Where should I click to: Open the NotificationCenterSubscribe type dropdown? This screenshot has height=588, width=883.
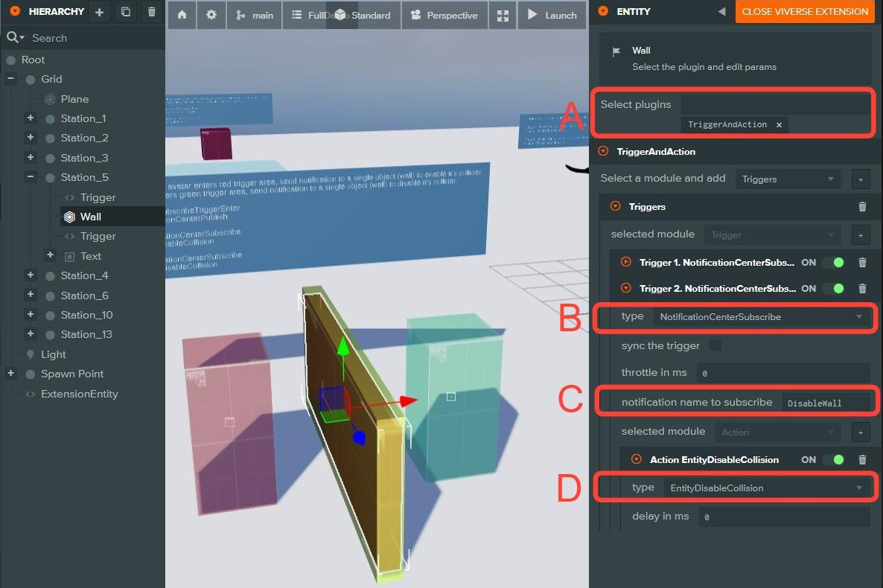tap(759, 317)
